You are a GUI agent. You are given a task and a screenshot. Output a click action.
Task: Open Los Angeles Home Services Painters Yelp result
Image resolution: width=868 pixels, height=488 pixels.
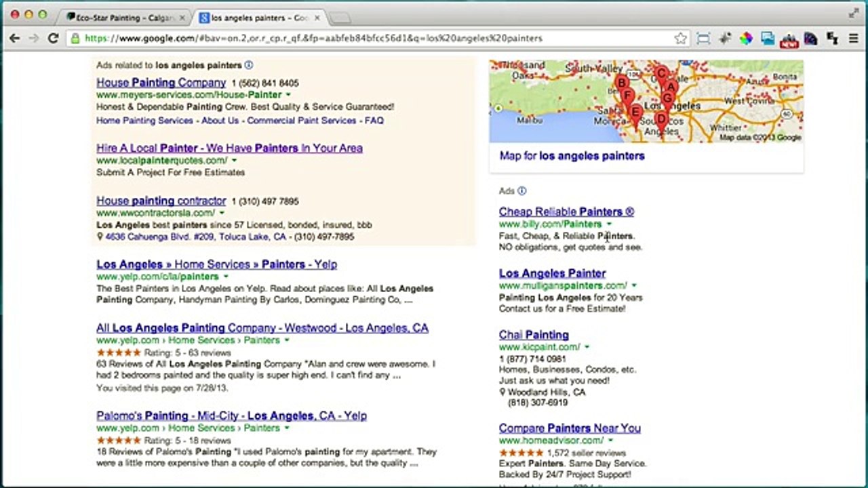tap(216, 264)
